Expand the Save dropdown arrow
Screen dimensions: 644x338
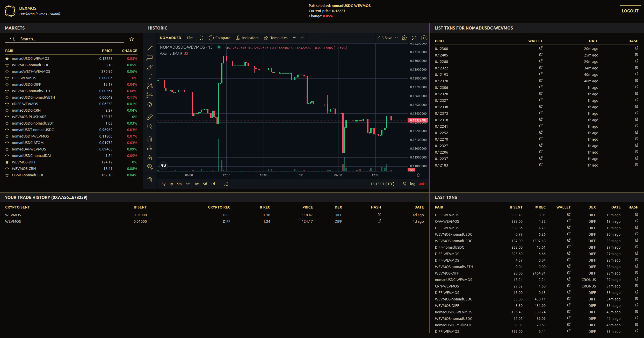click(396, 38)
